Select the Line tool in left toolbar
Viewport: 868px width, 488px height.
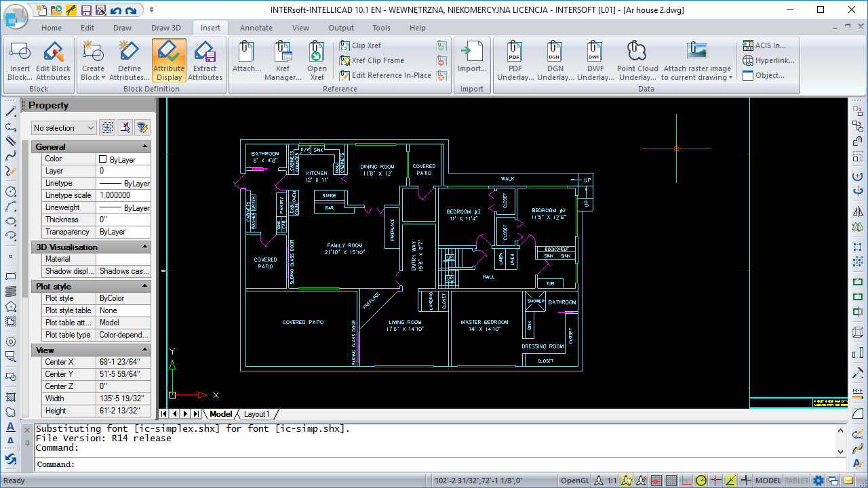pyautogui.click(x=11, y=112)
